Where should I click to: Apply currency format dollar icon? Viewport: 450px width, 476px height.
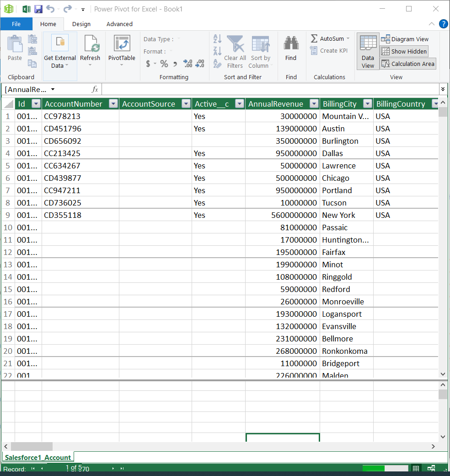pyautogui.click(x=148, y=64)
